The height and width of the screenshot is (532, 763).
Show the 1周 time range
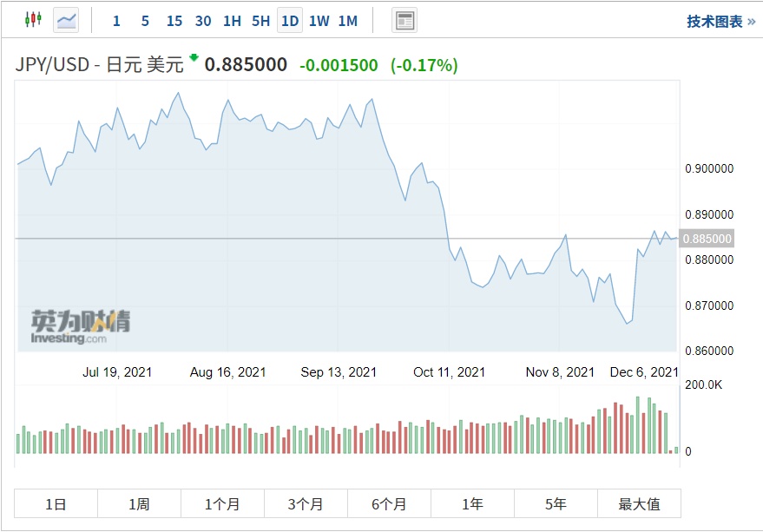click(139, 503)
